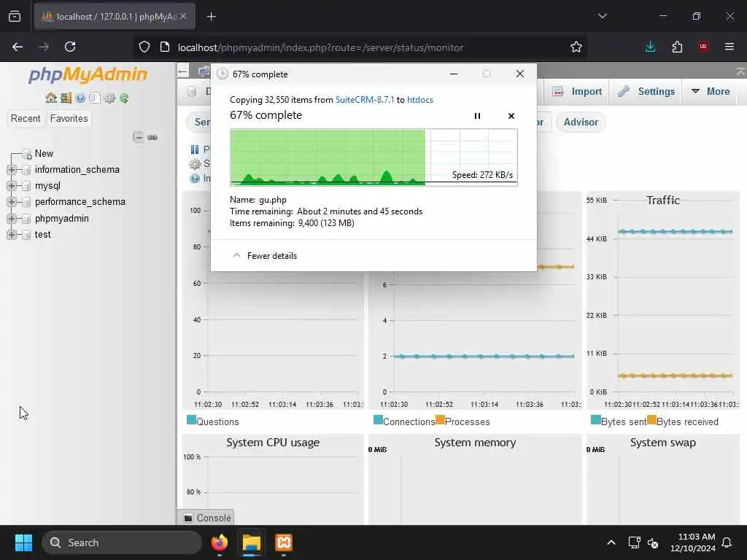Hide navigation panel with left arrow
Image resolution: width=747 pixels, height=560 pixels.
pos(183,72)
